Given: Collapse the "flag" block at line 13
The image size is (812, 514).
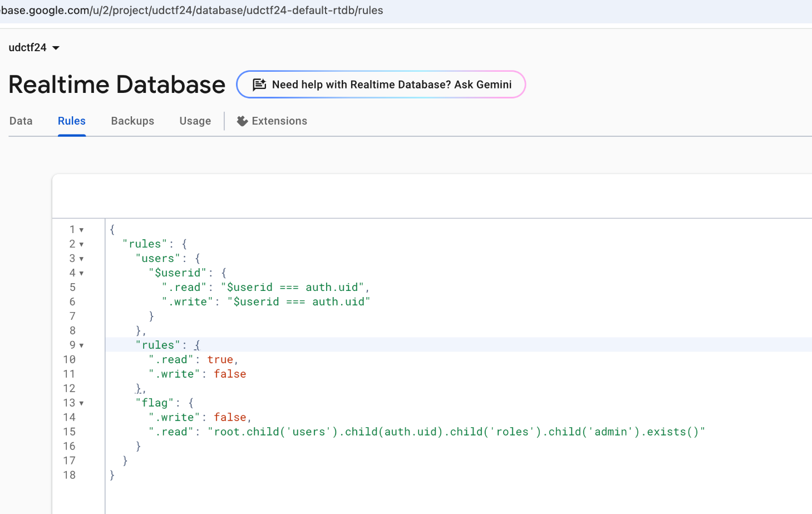Looking at the screenshot, I should [81, 403].
